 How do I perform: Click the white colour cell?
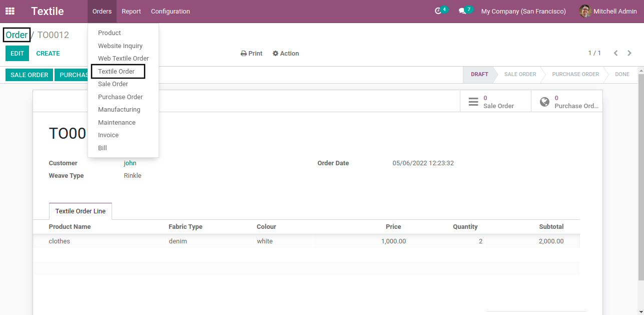(265, 241)
